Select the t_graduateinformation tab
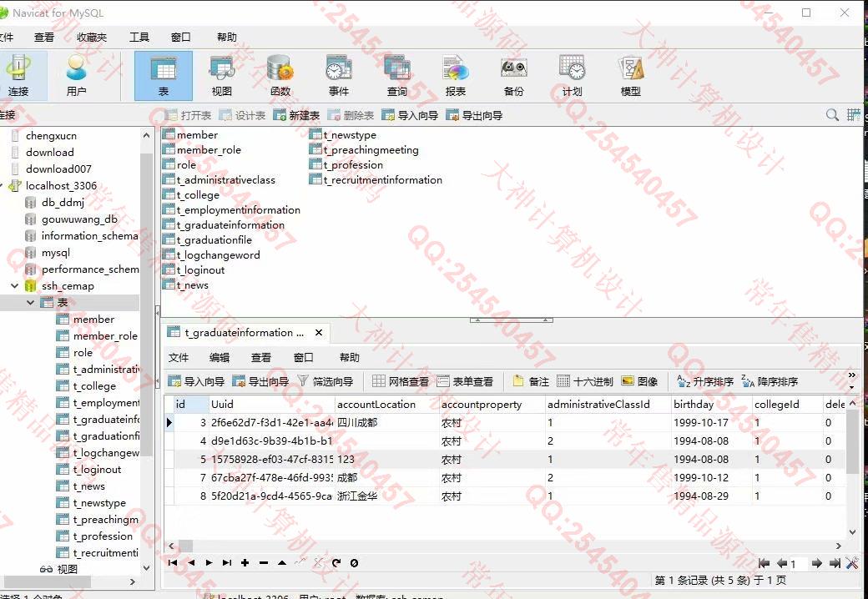The height and width of the screenshot is (599, 868). coord(244,332)
